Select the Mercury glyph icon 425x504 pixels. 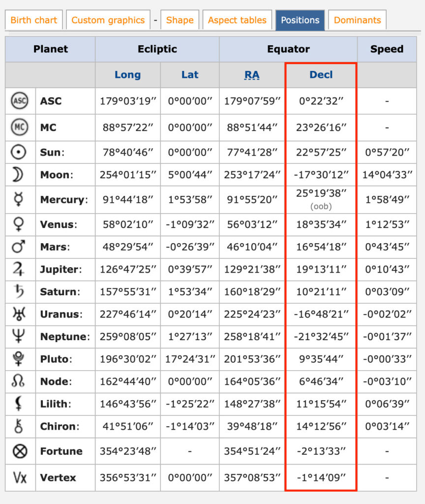tap(19, 199)
